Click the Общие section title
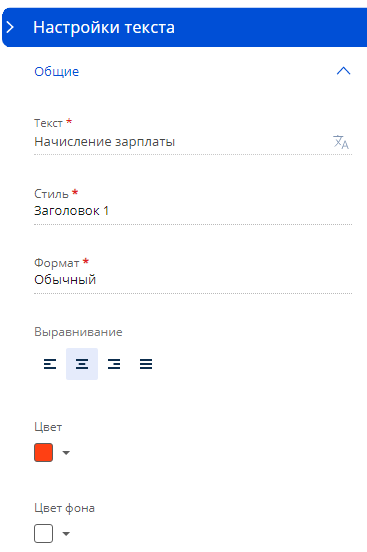 (x=57, y=71)
